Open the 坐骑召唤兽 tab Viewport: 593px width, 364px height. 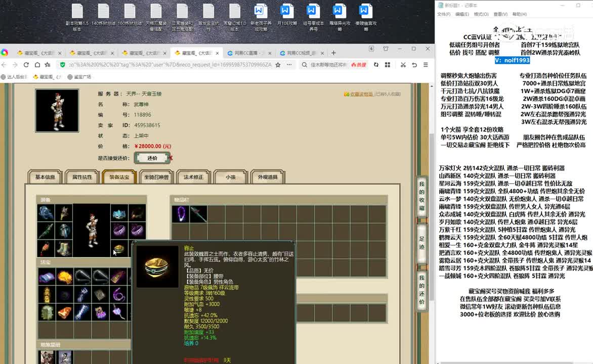pyautogui.click(x=156, y=177)
